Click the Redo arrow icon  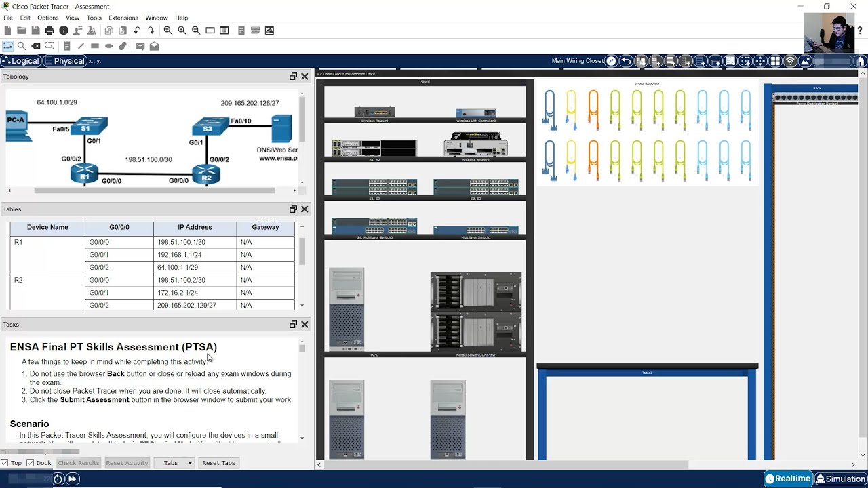coord(151,30)
